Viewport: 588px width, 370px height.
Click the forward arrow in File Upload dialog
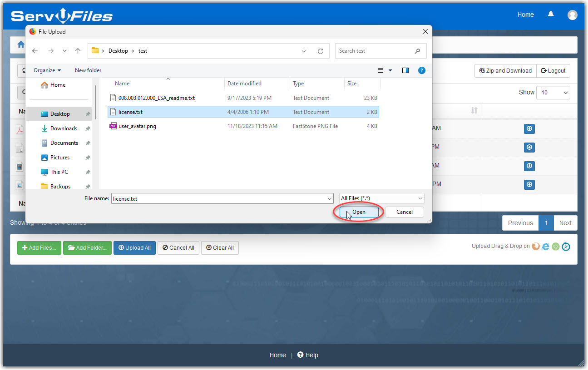click(51, 51)
